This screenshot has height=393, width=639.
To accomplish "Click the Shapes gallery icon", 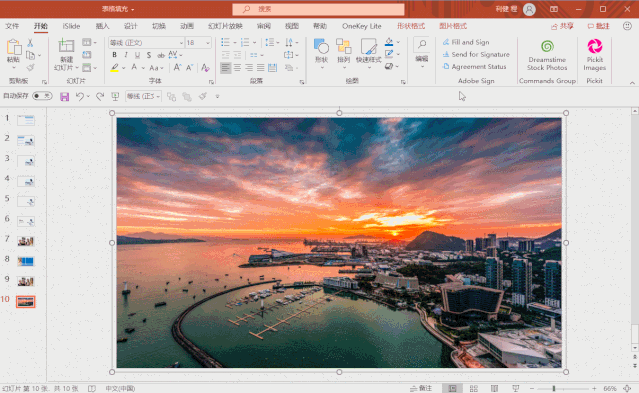I will [322, 52].
